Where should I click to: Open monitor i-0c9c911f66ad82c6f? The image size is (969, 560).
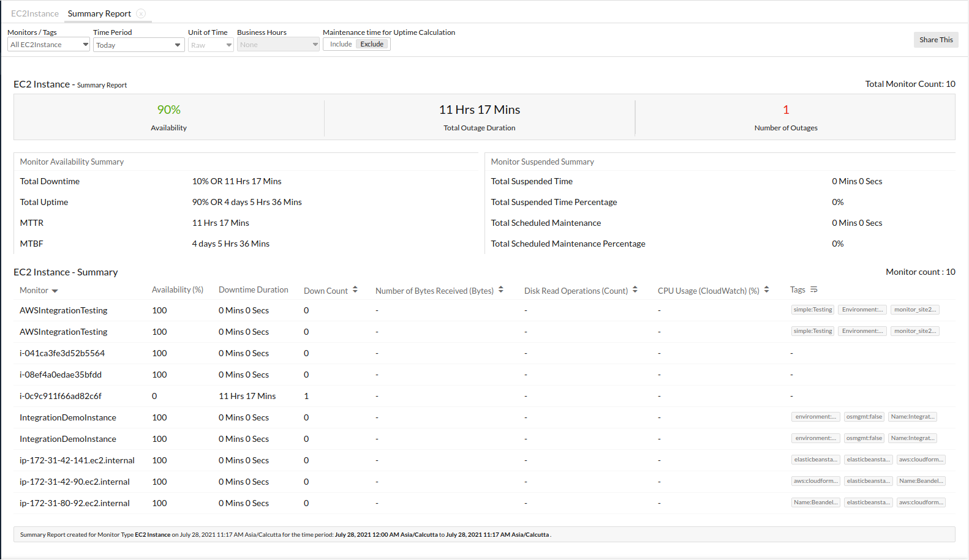pos(61,396)
